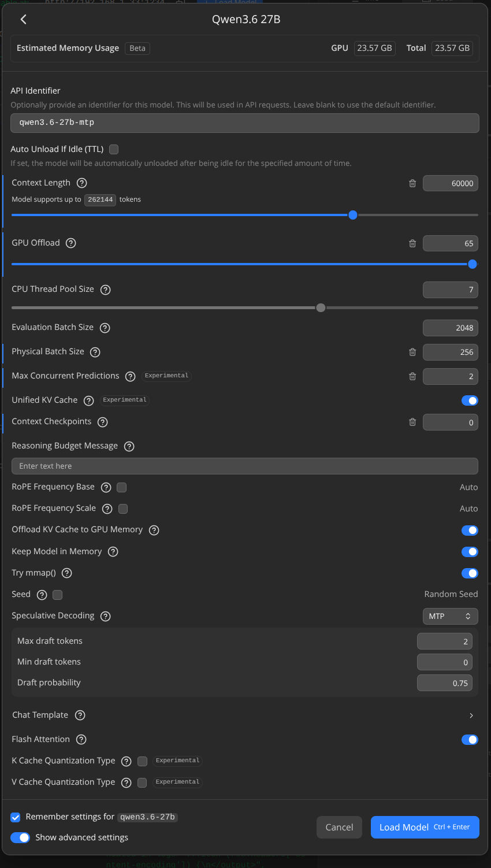Show help for Flash Attention
This screenshot has width=491, height=868.
point(81,740)
